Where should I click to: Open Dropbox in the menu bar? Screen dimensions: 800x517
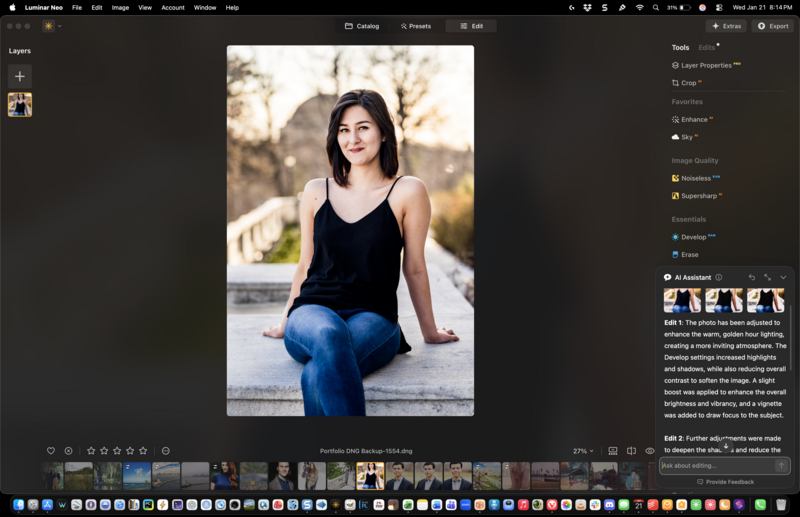587,8
